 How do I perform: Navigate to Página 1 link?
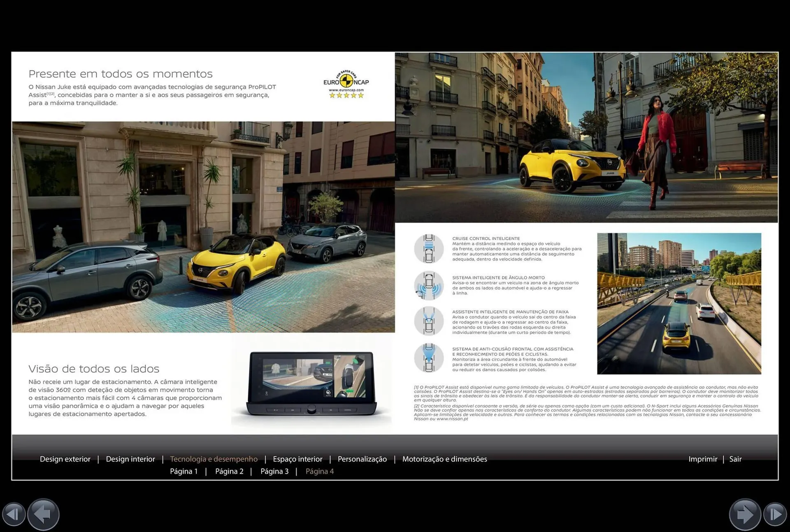(x=184, y=471)
